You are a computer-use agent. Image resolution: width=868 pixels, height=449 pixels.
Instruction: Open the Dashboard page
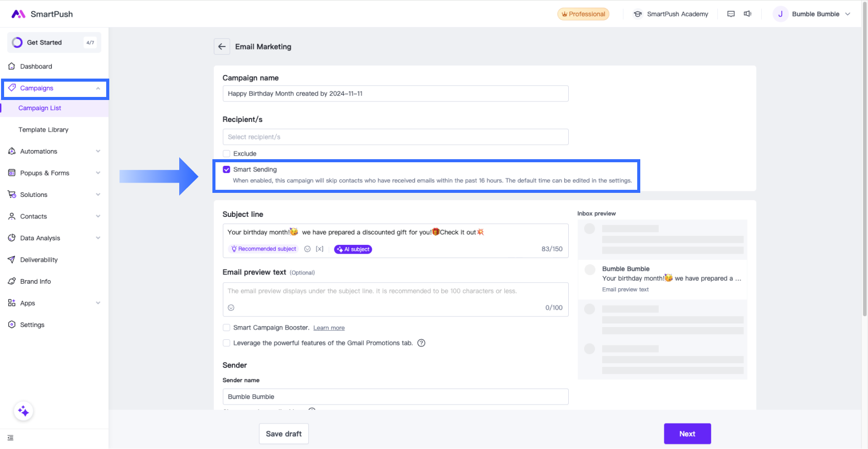click(x=36, y=66)
